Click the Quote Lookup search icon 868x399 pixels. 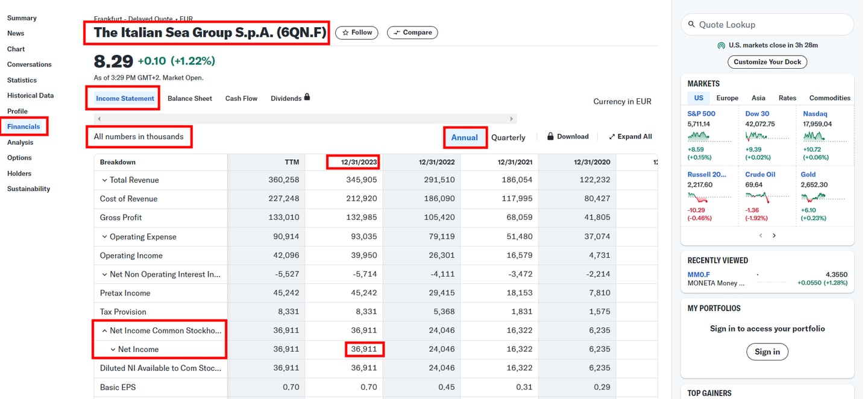(x=691, y=25)
